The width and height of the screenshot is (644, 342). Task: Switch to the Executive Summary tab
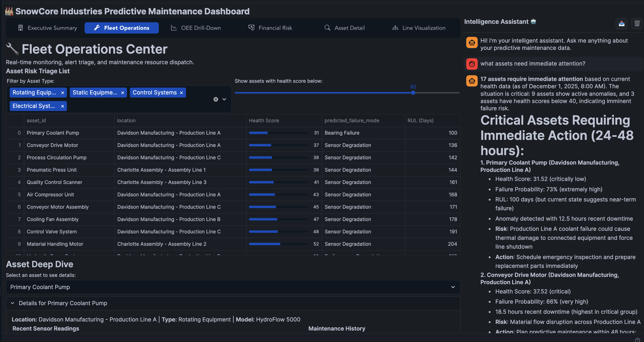click(47, 28)
